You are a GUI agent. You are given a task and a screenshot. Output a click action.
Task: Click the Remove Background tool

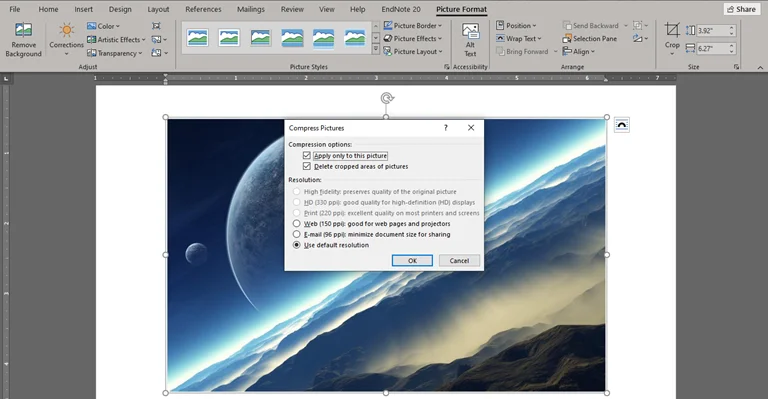23,40
